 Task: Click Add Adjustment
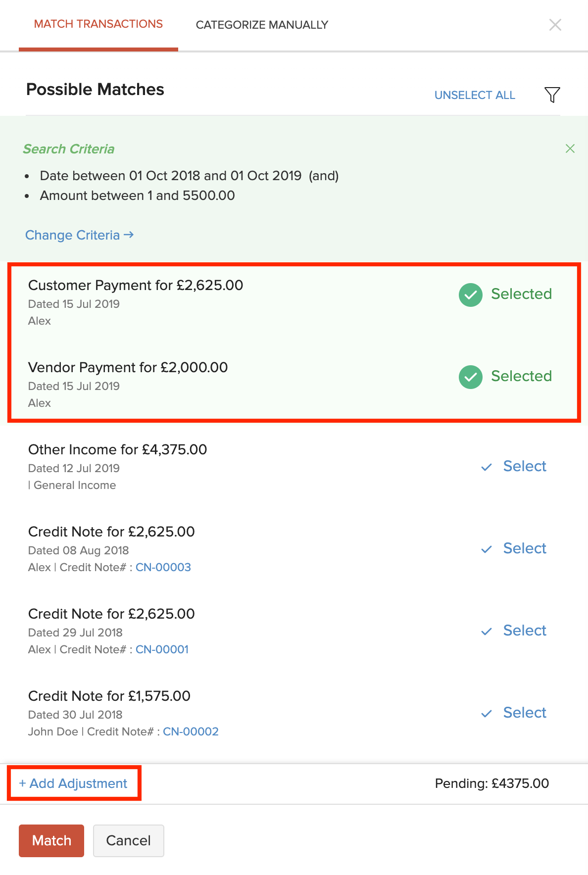(x=73, y=783)
